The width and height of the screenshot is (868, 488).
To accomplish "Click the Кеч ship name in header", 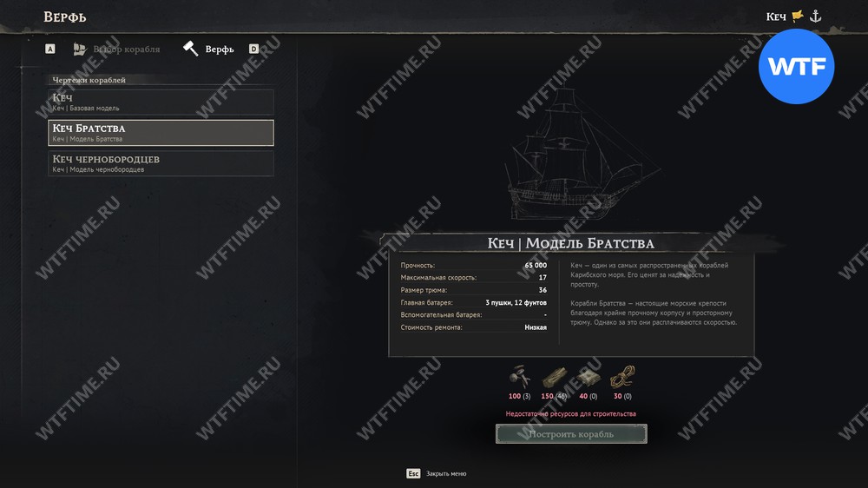I will tap(776, 16).
